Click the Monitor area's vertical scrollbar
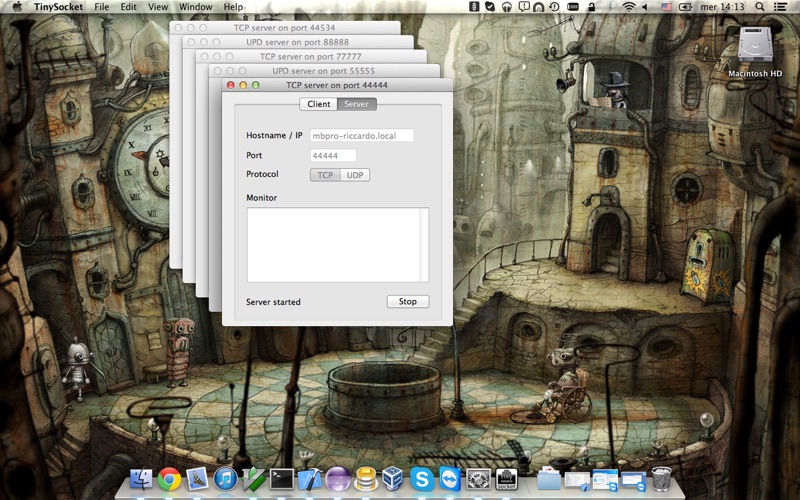The image size is (800, 500). (x=424, y=245)
